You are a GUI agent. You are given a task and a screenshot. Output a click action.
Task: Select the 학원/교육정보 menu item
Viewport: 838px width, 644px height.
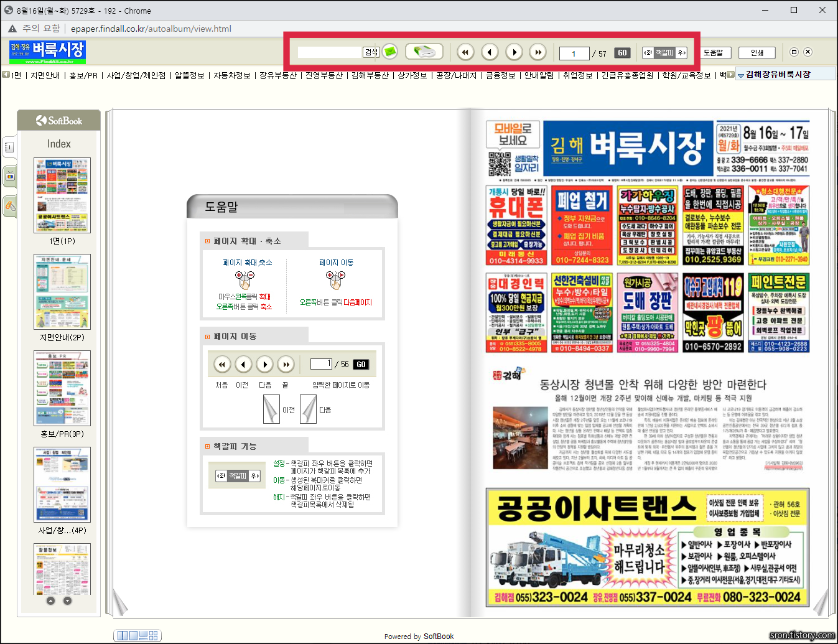coord(686,75)
